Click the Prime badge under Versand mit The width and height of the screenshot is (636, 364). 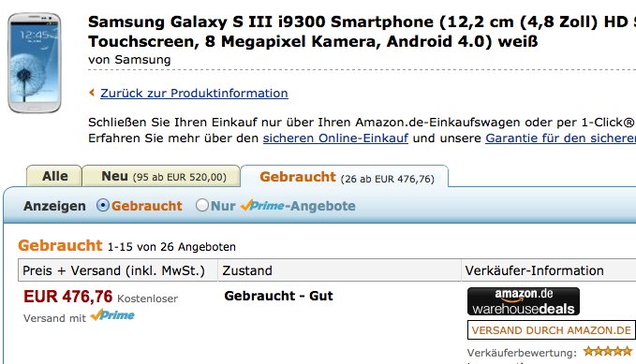click(112, 315)
